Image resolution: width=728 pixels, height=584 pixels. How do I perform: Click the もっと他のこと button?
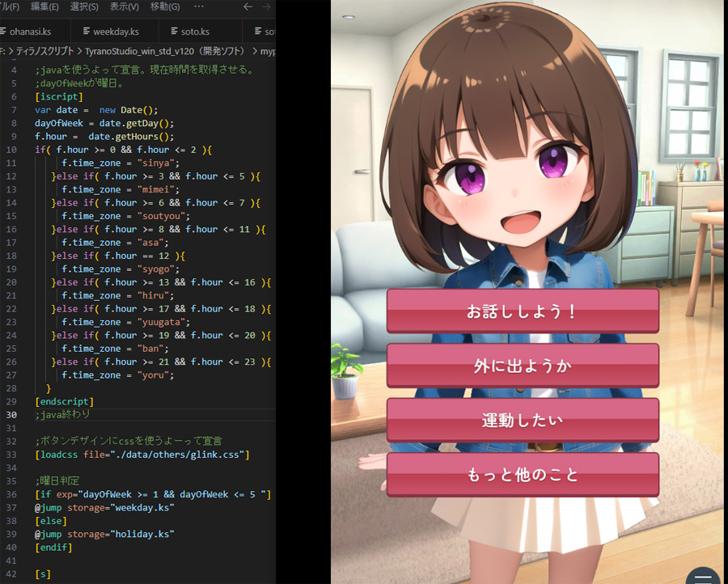[523, 475]
